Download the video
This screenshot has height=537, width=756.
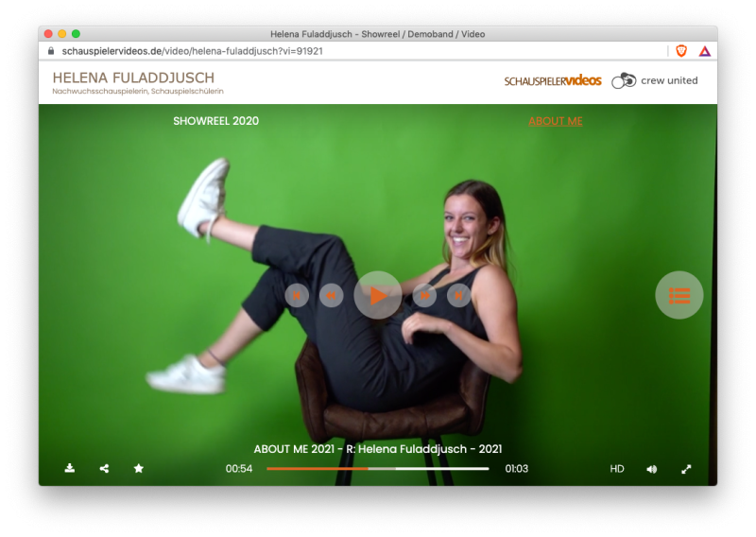point(70,468)
